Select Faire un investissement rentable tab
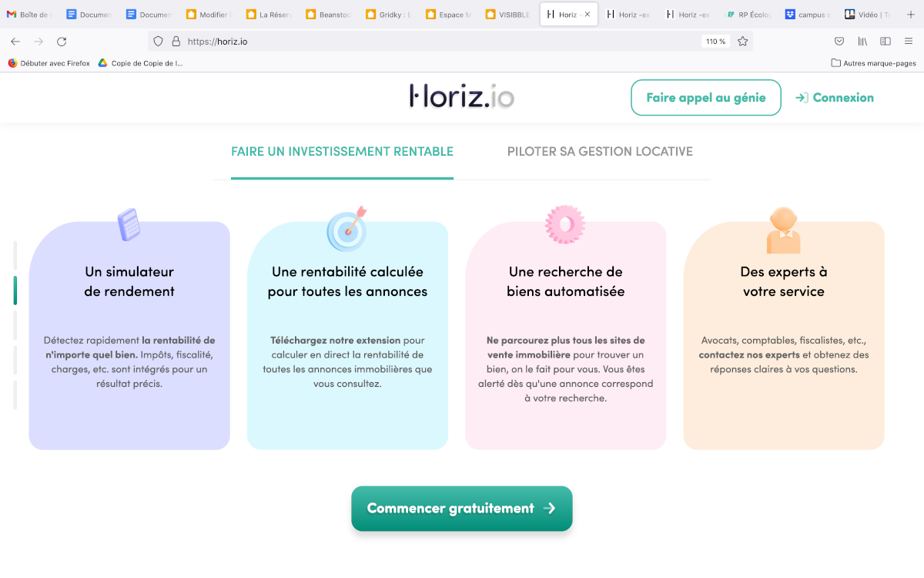The width and height of the screenshot is (924, 578). pyautogui.click(x=342, y=152)
